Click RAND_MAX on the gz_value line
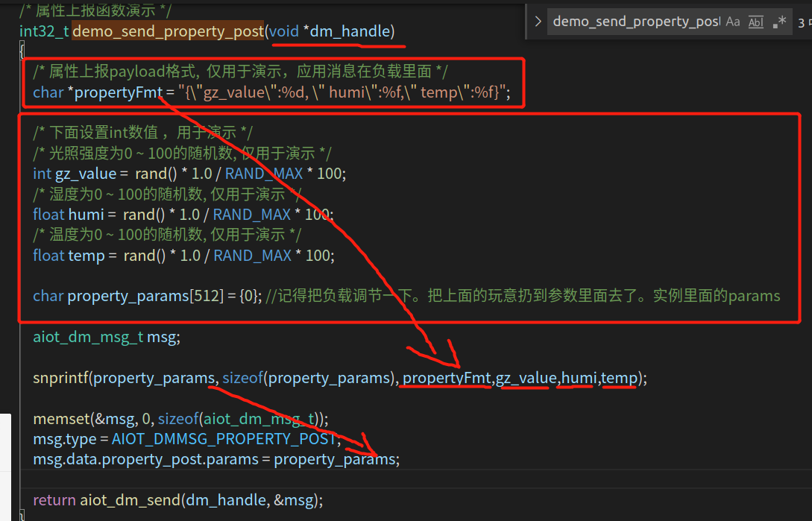The width and height of the screenshot is (812, 521). (x=264, y=174)
